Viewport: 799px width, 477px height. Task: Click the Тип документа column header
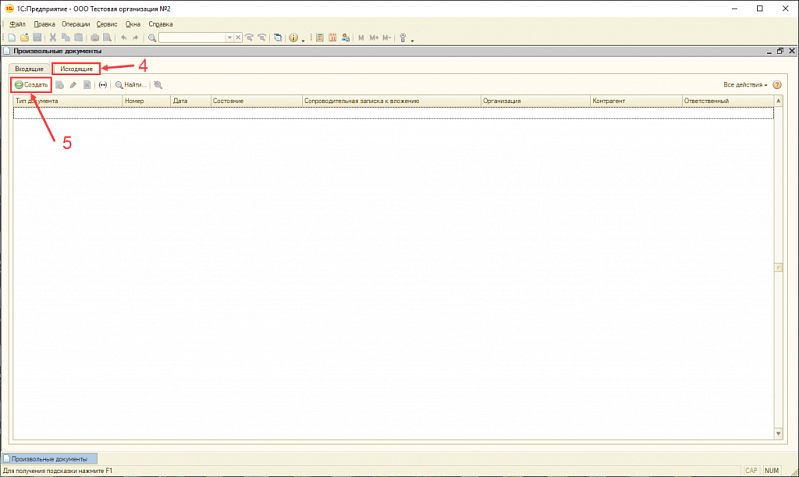pos(68,101)
